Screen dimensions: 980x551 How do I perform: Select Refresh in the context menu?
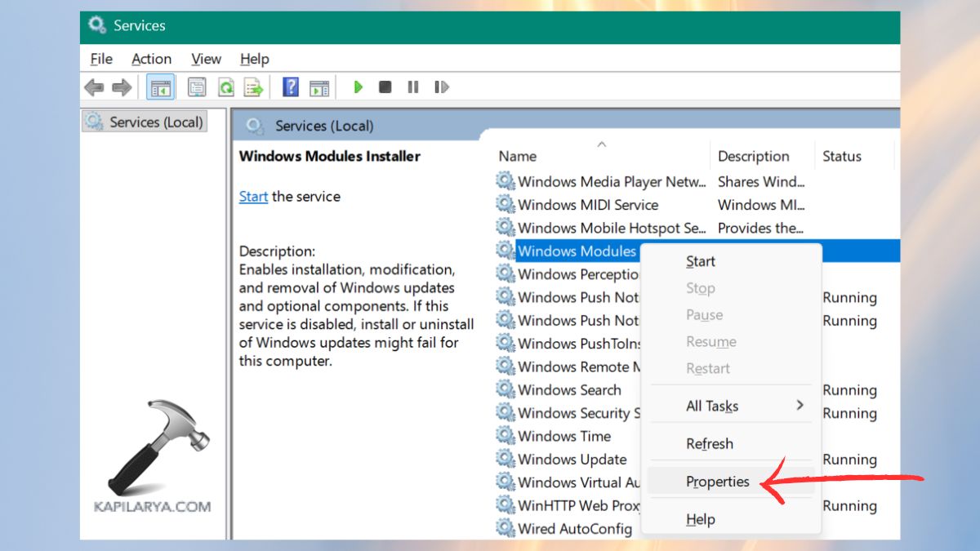click(709, 443)
